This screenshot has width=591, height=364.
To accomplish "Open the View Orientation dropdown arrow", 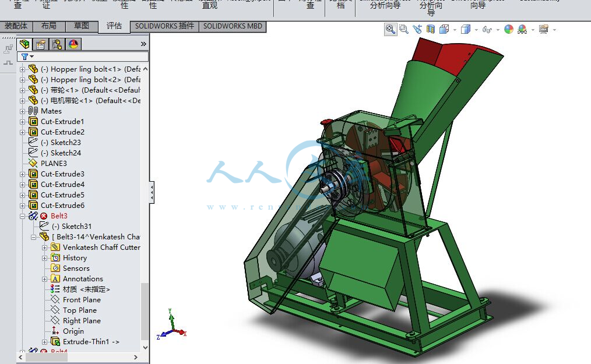I will click(x=455, y=30).
